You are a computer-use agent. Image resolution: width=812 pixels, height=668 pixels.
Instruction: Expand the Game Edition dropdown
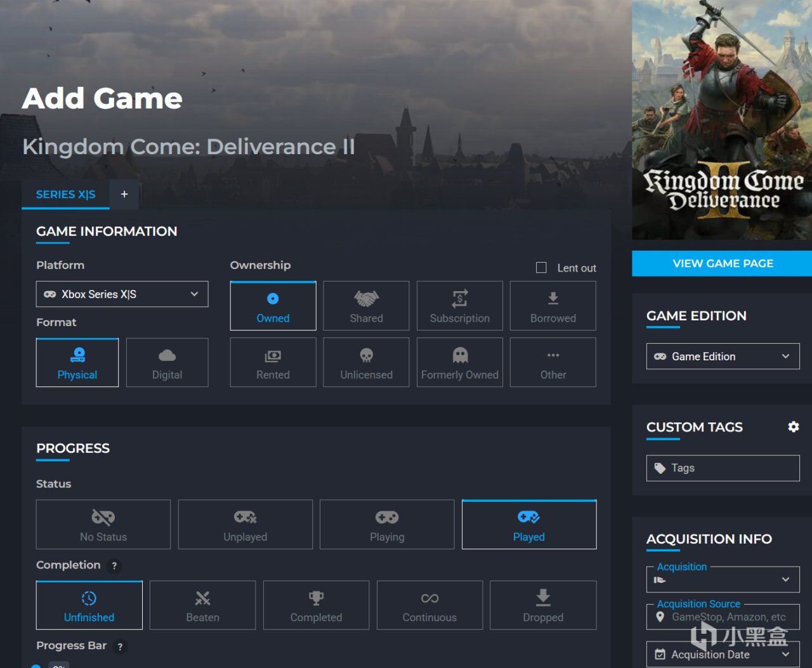pos(723,357)
